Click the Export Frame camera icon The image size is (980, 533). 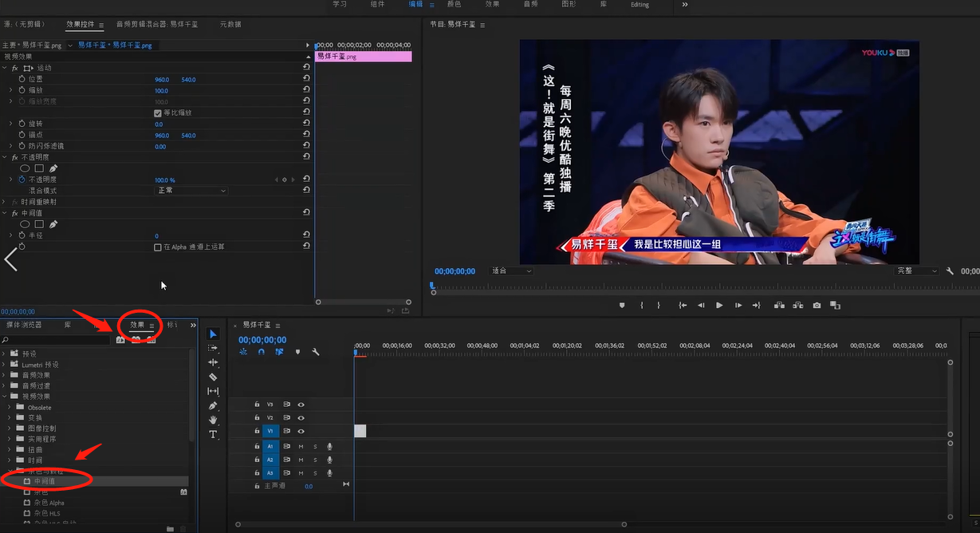(x=817, y=305)
